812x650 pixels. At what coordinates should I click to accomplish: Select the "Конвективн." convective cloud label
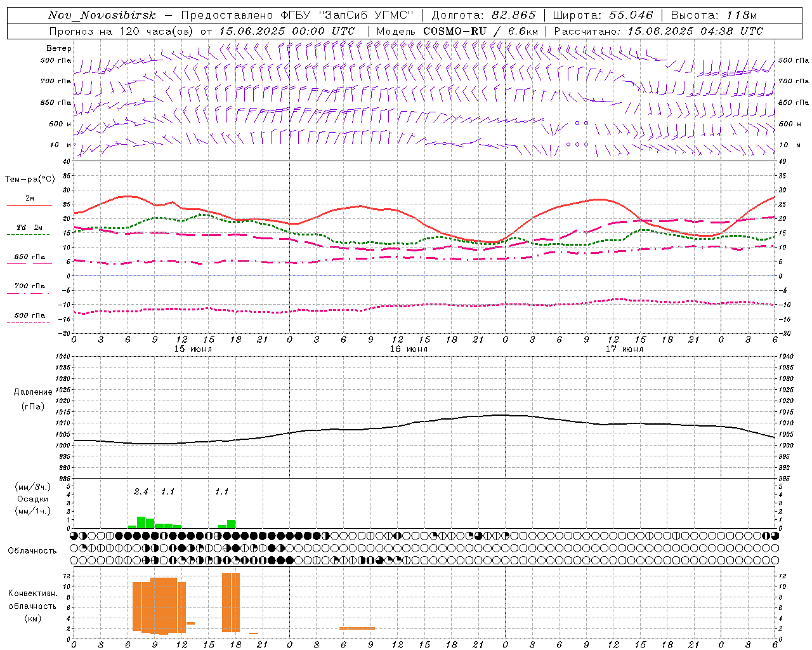[x=32, y=594]
